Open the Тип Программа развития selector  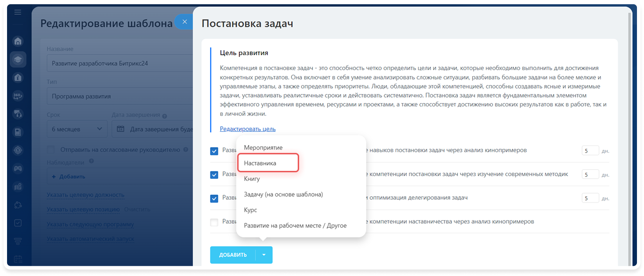120,96
